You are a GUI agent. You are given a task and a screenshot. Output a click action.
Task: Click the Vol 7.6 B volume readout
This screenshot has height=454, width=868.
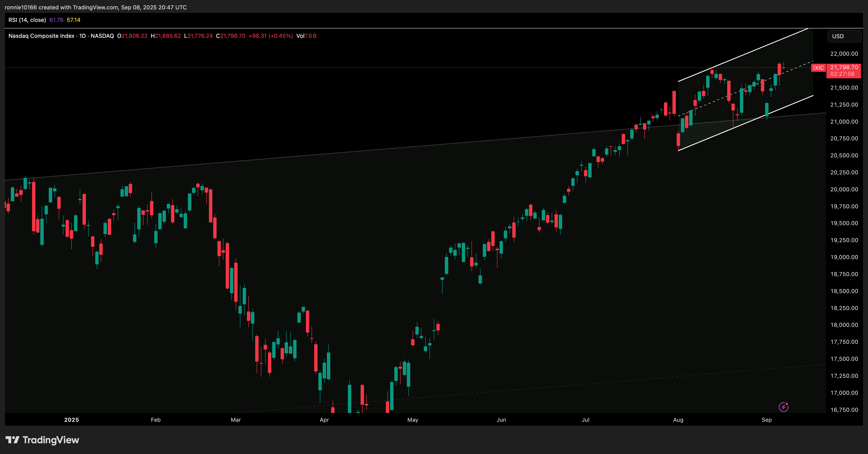(306, 36)
